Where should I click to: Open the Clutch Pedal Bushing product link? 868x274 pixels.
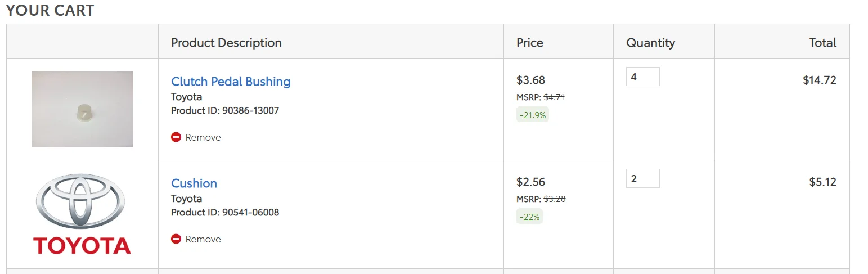point(231,82)
